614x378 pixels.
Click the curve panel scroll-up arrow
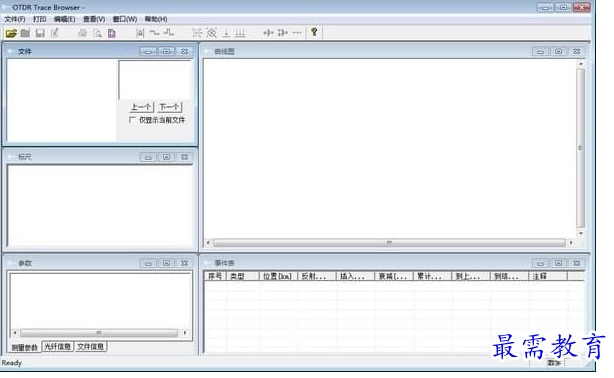point(581,63)
